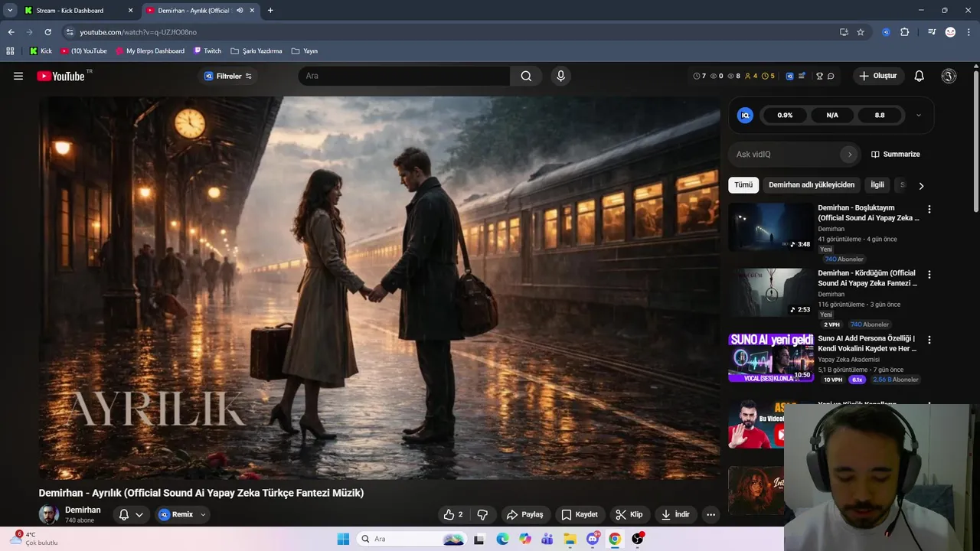Open vidIQ list icon in header bar
The image size is (980, 551).
[802, 76]
